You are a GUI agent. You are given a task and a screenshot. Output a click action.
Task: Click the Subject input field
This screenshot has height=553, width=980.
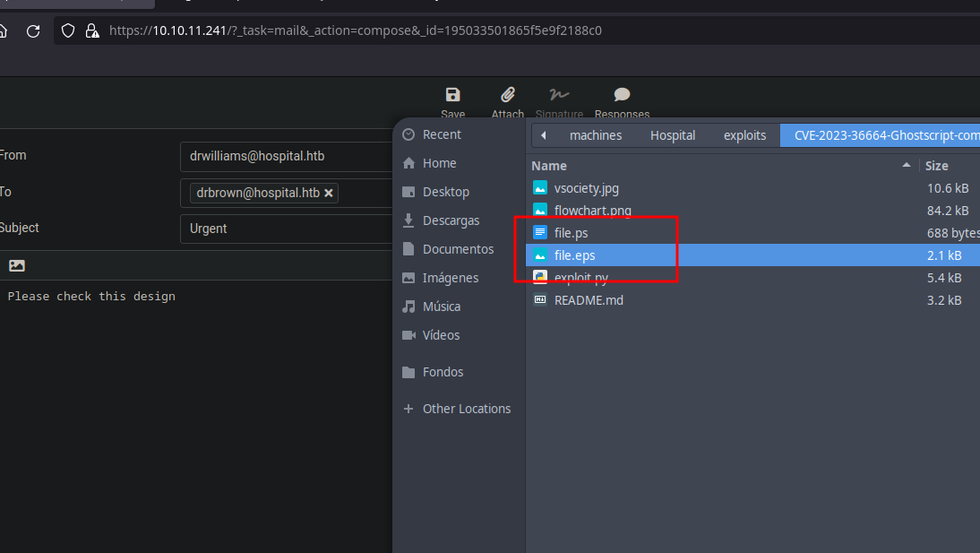pyautogui.click(x=287, y=229)
